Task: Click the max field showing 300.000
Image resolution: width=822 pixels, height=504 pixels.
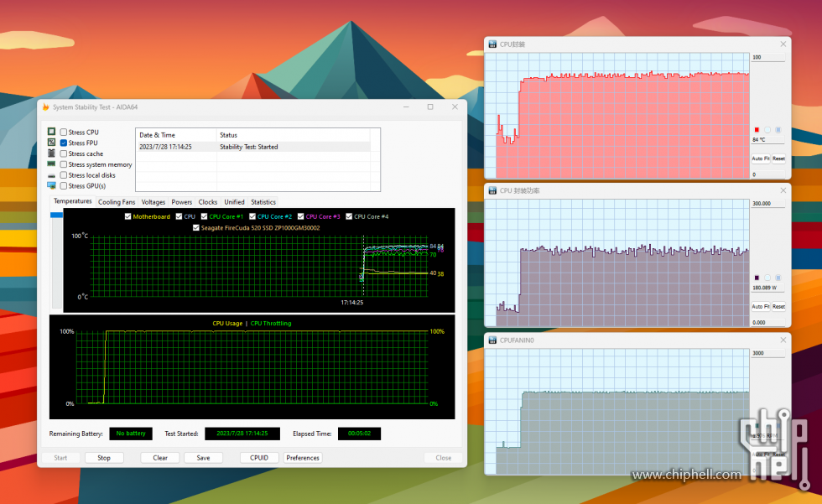Action: coord(768,203)
